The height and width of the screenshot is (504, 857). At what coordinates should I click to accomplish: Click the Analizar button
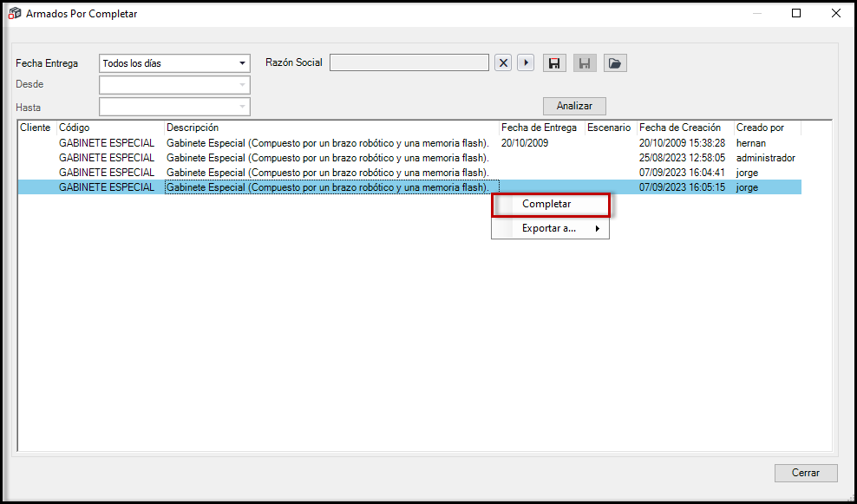point(574,106)
